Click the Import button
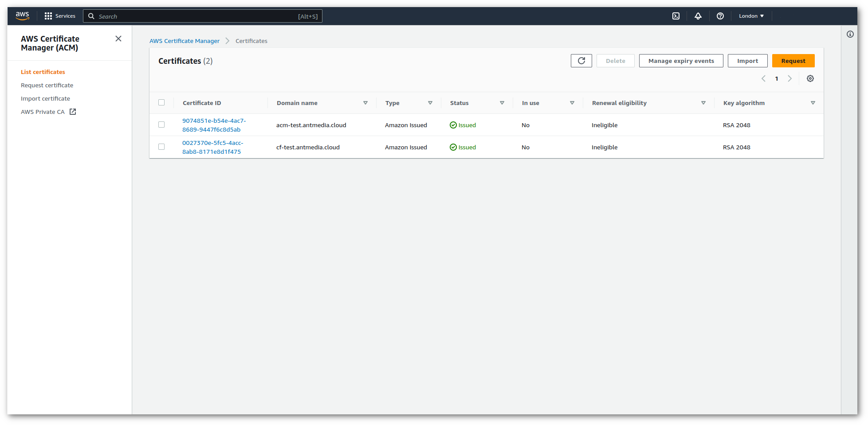This screenshot has width=868, height=425. pyautogui.click(x=748, y=61)
